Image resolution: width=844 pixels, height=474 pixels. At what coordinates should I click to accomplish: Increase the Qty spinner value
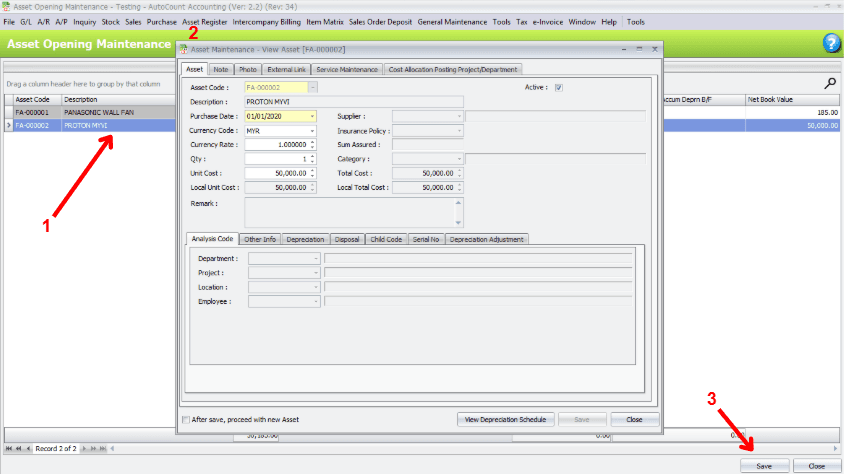click(x=312, y=155)
